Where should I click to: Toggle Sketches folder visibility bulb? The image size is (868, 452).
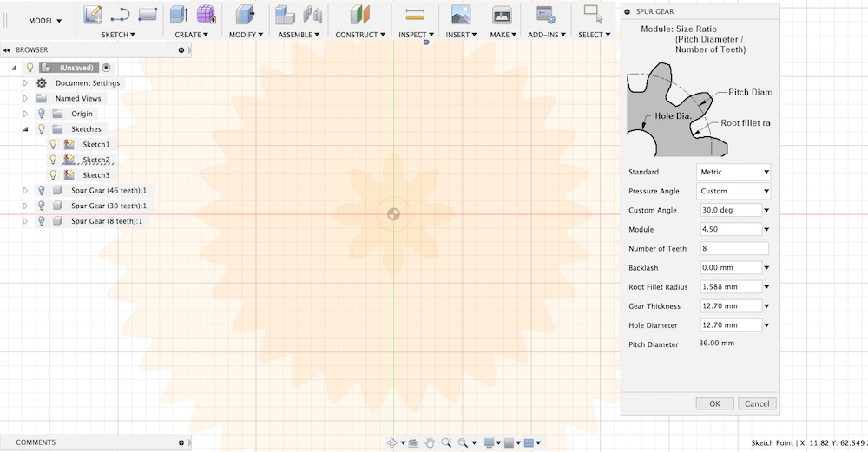coord(42,129)
